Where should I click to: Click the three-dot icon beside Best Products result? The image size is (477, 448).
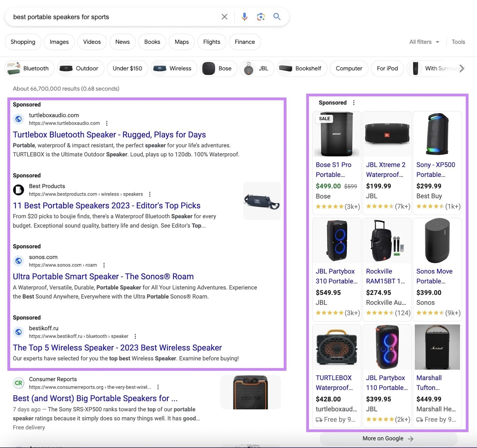click(150, 194)
